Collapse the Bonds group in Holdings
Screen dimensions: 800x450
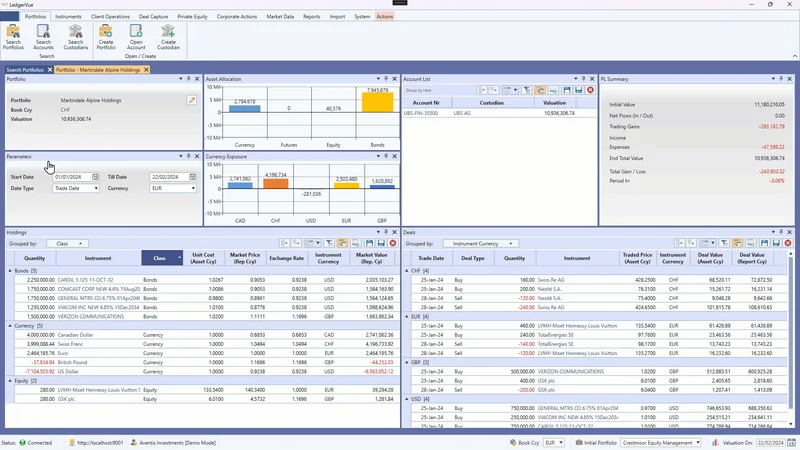10,271
